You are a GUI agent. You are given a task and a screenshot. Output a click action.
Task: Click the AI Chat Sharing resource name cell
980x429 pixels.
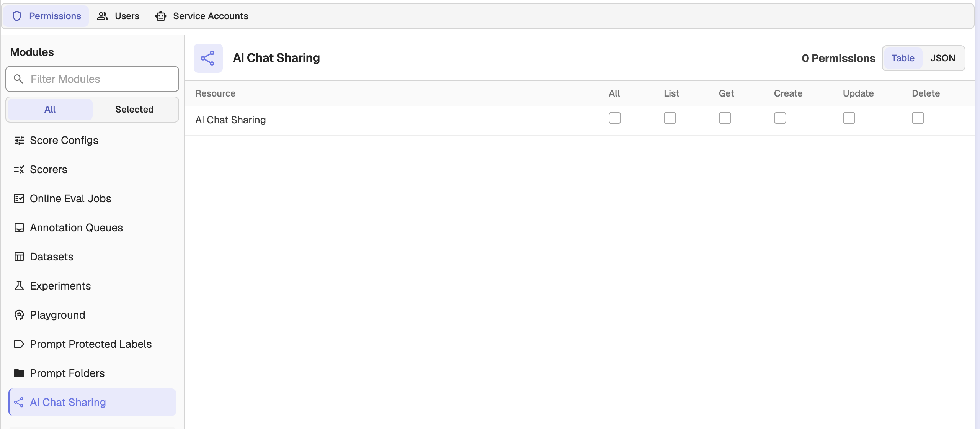230,120
